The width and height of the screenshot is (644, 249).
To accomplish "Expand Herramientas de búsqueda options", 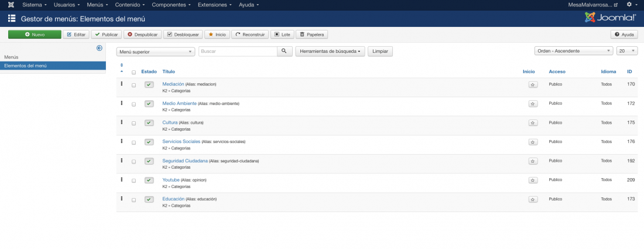I will point(330,52).
